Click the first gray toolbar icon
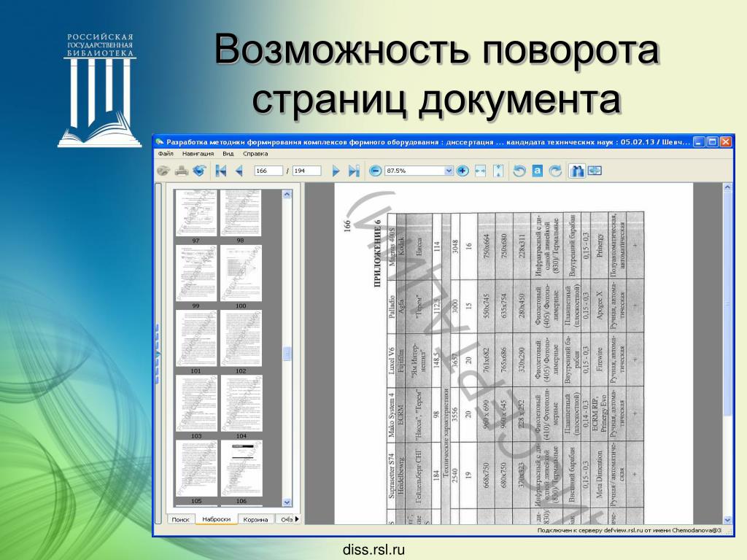The width and height of the screenshot is (747, 560). (x=163, y=171)
